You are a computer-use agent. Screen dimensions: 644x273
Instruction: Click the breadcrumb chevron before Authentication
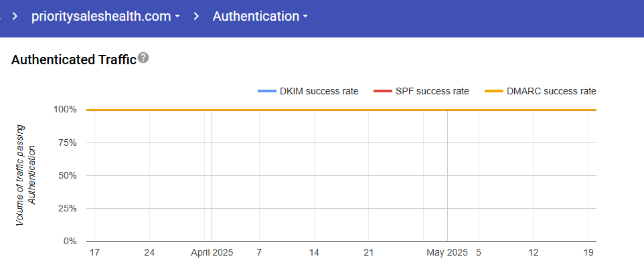pyautogui.click(x=196, y=17)
